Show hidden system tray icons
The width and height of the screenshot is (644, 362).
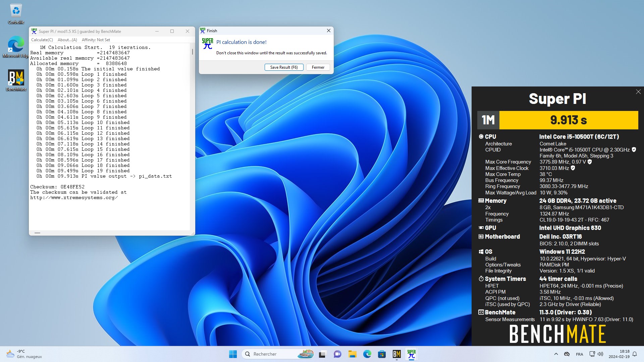click(x=556, y=354)
